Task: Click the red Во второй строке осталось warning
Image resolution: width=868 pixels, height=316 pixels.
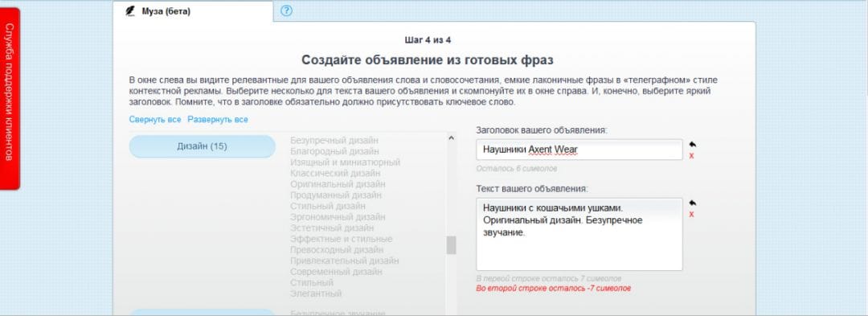Action: pos(553,289)
